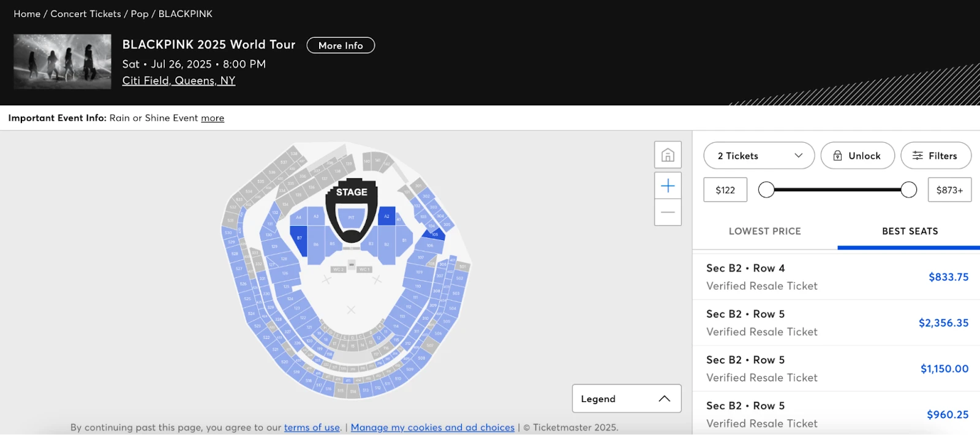Select dark blue section A2 on map
980x435 pixels.
pos(386,216)
